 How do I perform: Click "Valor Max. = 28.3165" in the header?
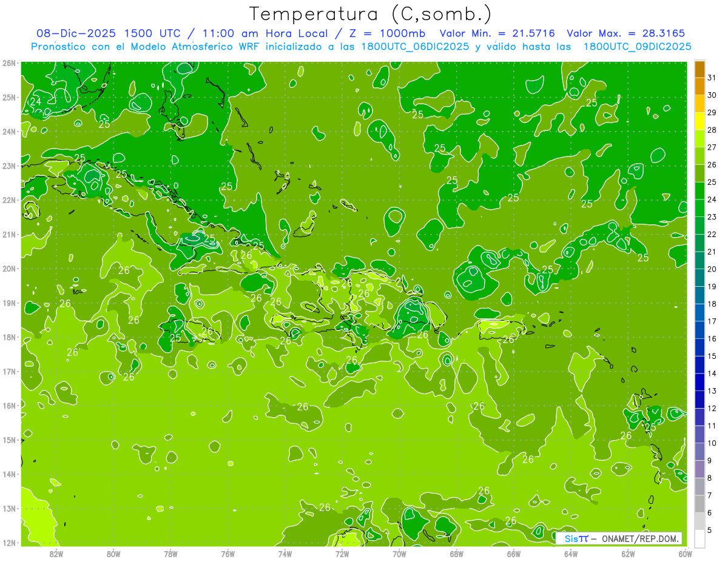click(625, 33)
